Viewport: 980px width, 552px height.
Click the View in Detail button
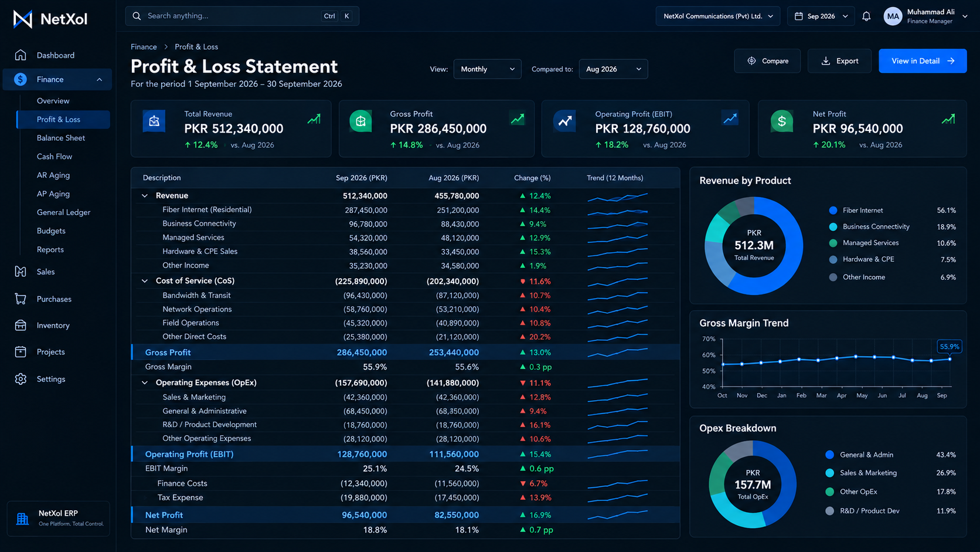pos(923,61)
